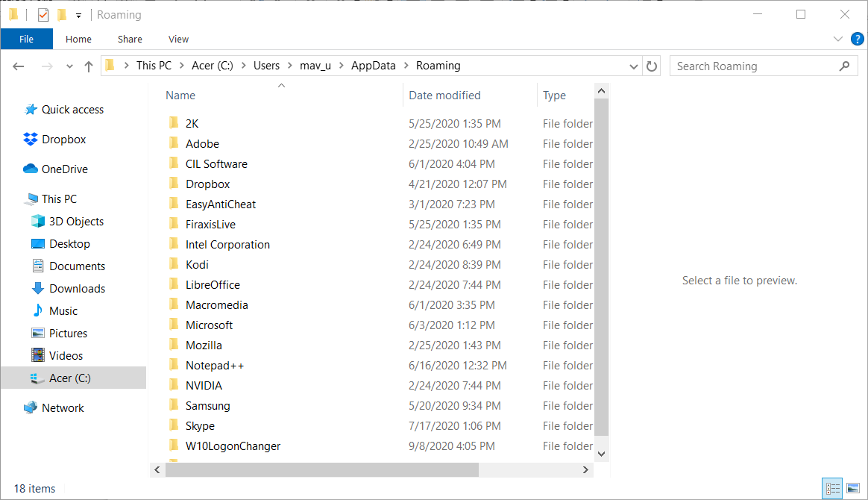Image resolution: width=868 pixels, height=500 pixels.
Task: Select the Dropbox folder icon in file list
Action: [x=174, y=184]
